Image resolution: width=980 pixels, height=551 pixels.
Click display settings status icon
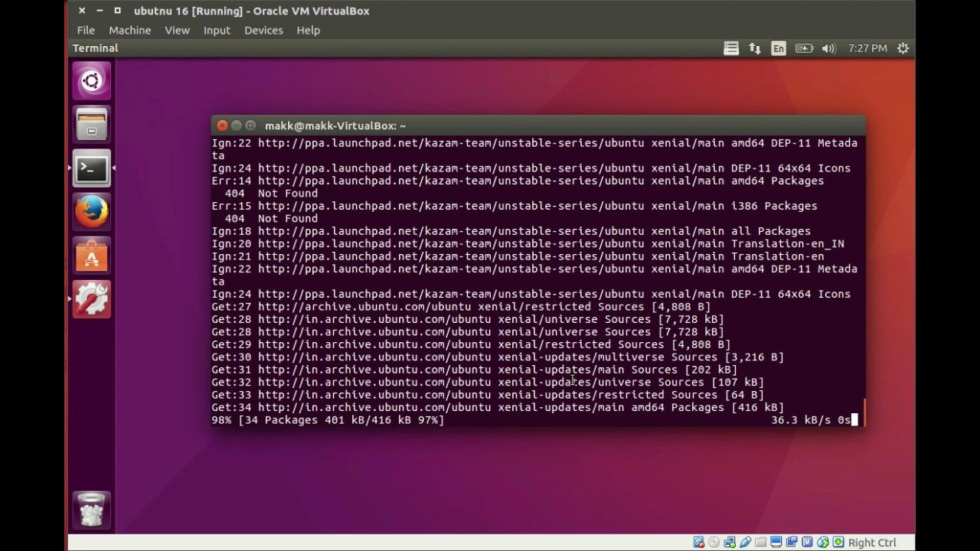(776, 543)
